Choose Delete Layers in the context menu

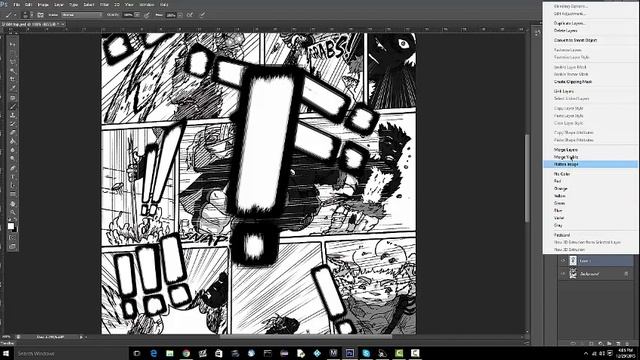590,31
